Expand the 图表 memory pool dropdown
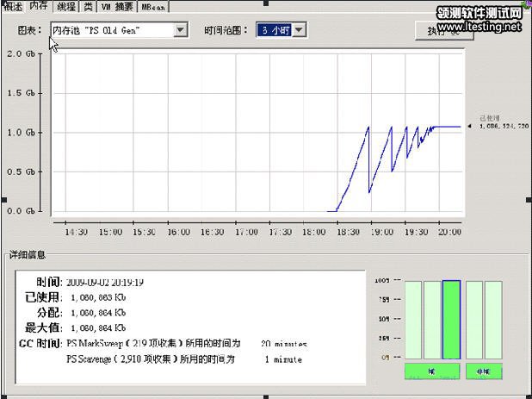The height and width of the screenshot is (399, 532). coord(180,30)
